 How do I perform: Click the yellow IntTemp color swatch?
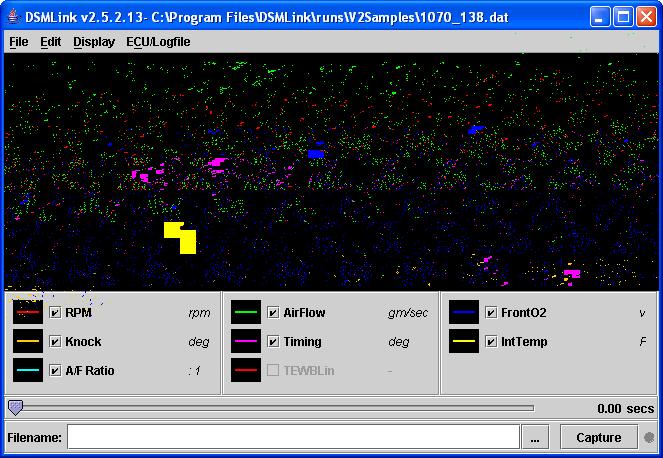(x=464, y=341)
